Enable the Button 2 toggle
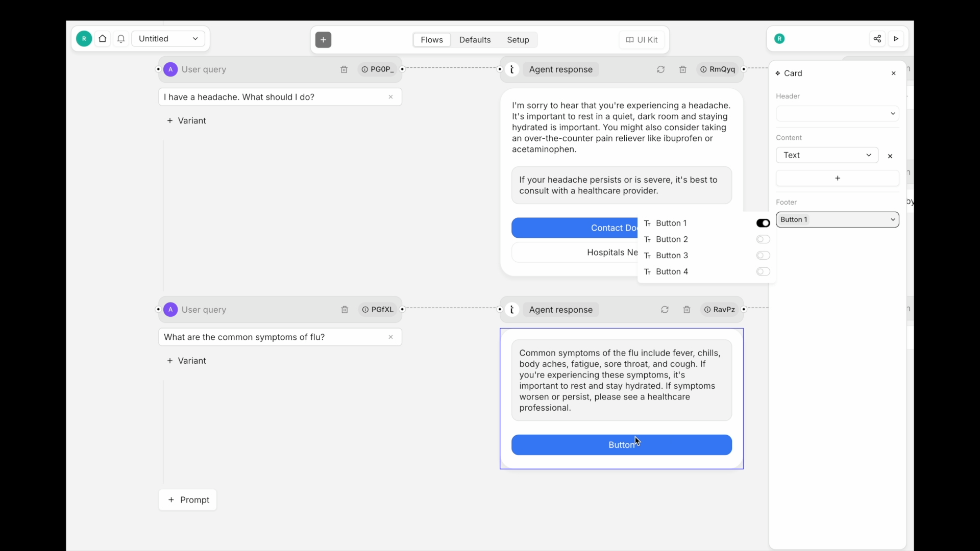Image resolution: width=980 pixels, height=551 pixels. click(763, 239)
